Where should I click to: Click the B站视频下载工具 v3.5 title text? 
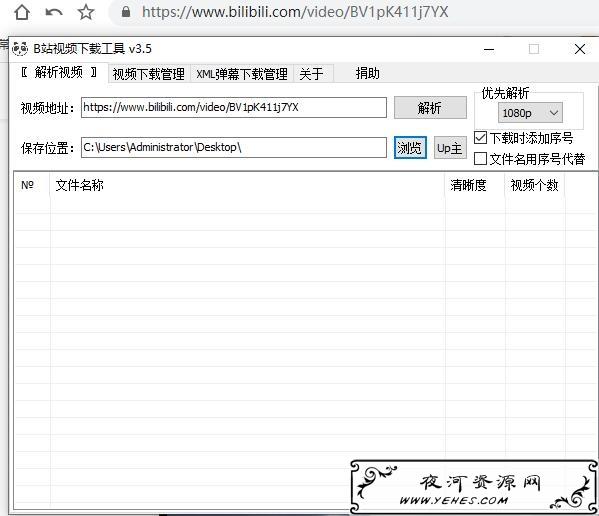tap(92, 49)
